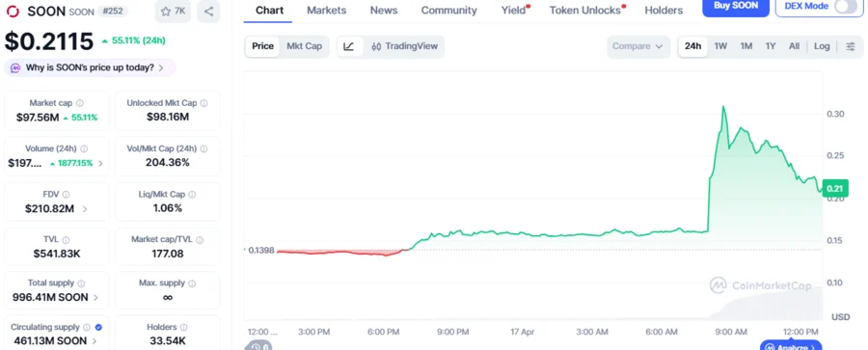The width and height of the screenshot is (868, 350).
Task: Click Volume (24h) info icon
Action: point(84,148)
